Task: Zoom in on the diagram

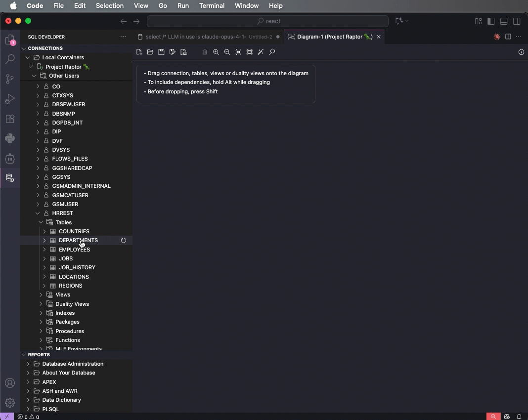Action: 216,52
